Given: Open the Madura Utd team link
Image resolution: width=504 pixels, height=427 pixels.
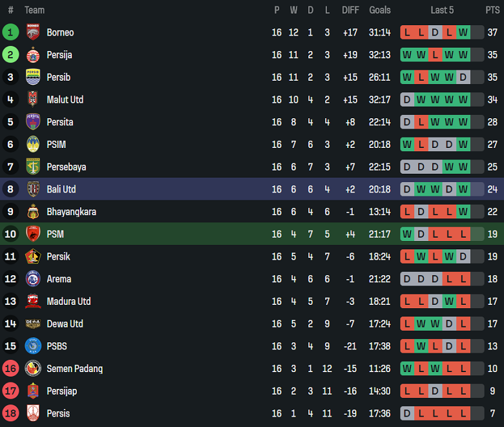Looking at the screenshot, I should pyautogui.click(x=68, y=302).
